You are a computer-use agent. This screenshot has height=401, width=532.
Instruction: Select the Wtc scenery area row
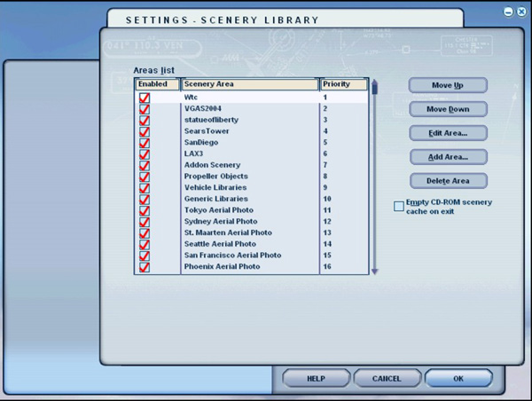click(252, 98)
